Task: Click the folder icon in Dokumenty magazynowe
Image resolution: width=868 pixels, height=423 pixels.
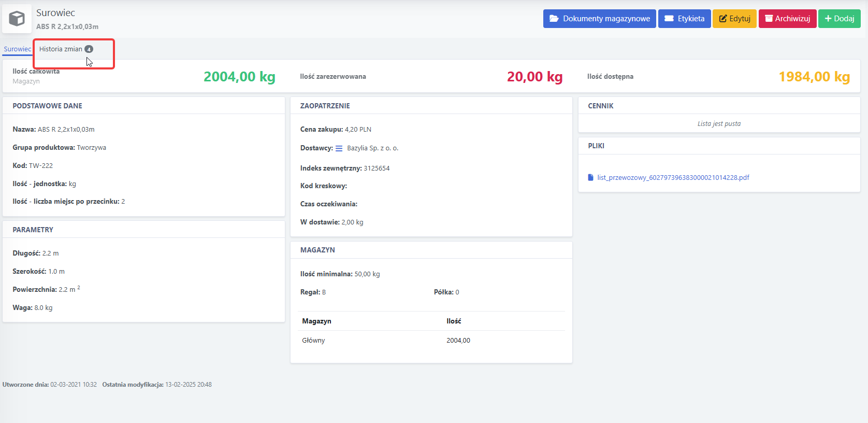Action: coord(554,19)
